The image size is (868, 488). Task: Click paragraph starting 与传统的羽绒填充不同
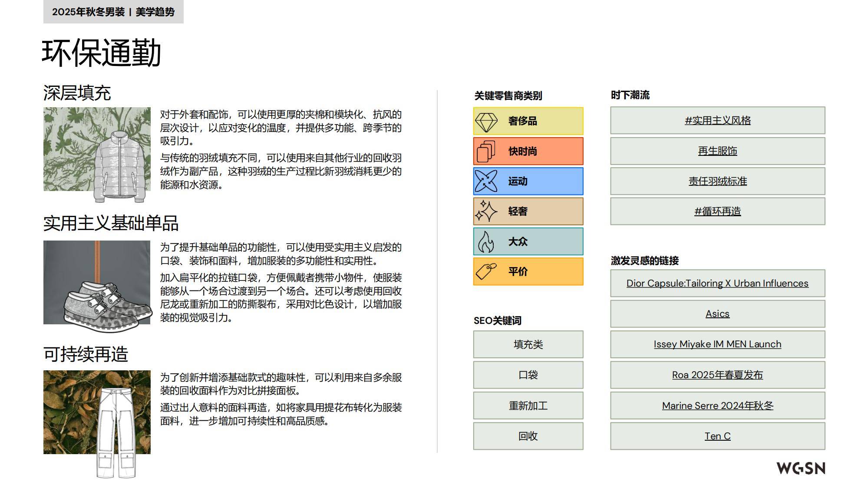(281, 171)
